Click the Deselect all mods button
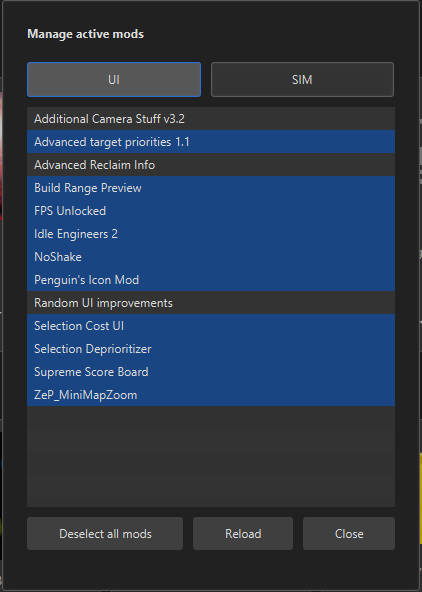This screenshot has width=422, height=592. 105,533
